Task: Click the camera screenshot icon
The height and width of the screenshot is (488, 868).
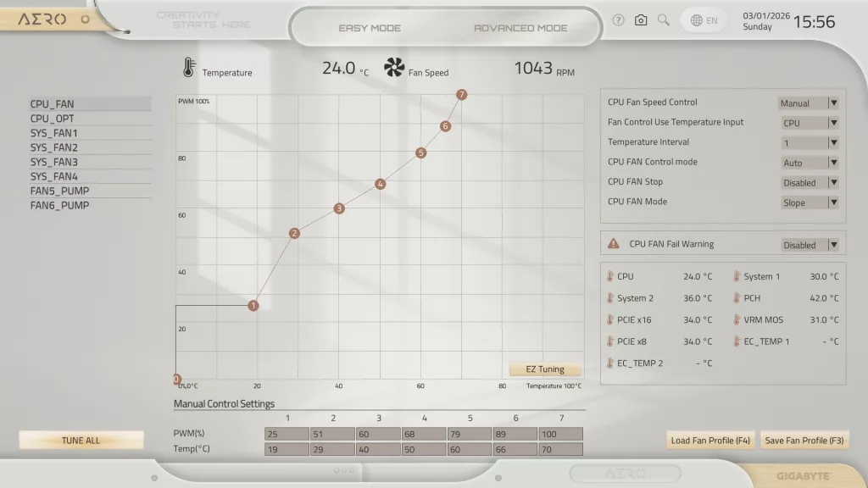Action: tap(641, 20)
